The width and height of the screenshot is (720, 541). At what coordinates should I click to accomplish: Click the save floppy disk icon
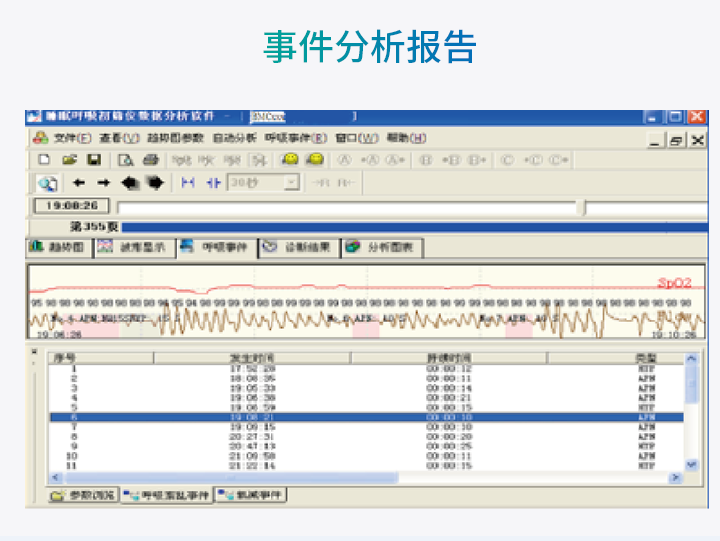[x=94, y=159]
